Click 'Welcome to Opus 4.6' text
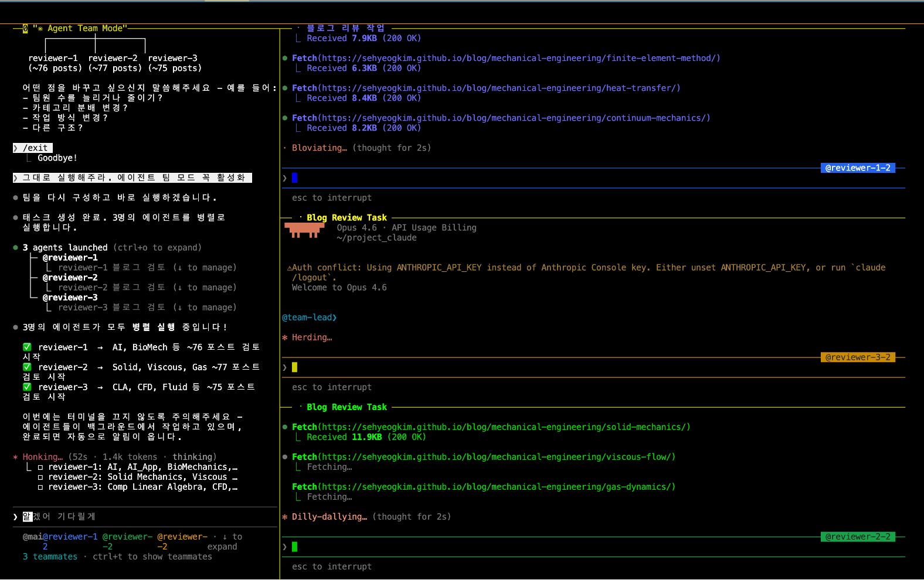Viewport: 924px width, 580px height. point(339,288)
